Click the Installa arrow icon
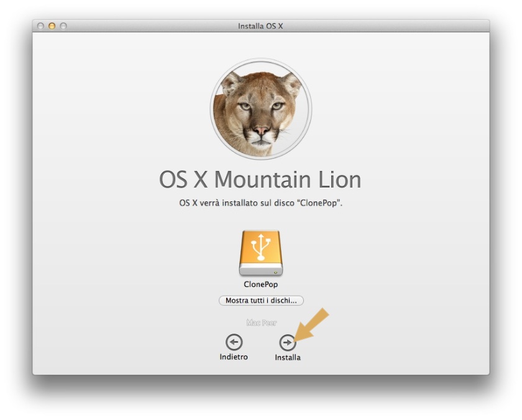The width and height of the screenshot is (522, 420). (x=288, y=342)
